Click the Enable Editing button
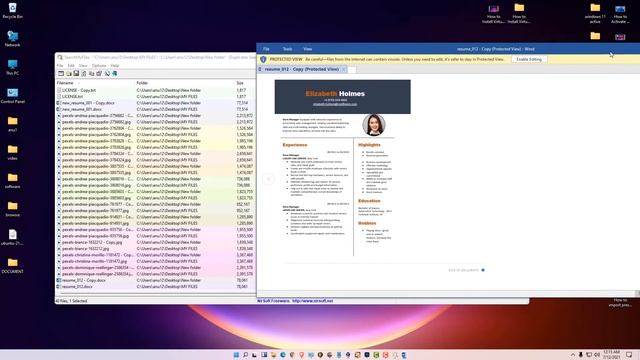The height and width of the screenshot is (360, 640). pos(529,59)
